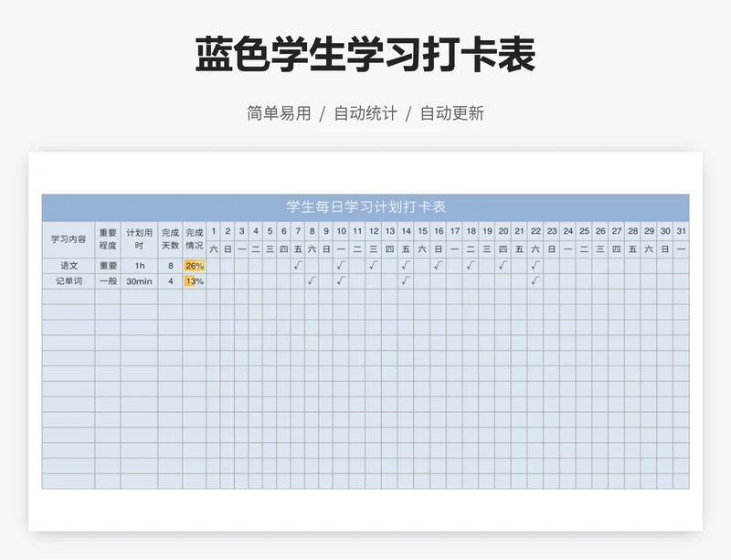
Task: Click the 自动统计 subtitle text
Action: pos(365,113)
